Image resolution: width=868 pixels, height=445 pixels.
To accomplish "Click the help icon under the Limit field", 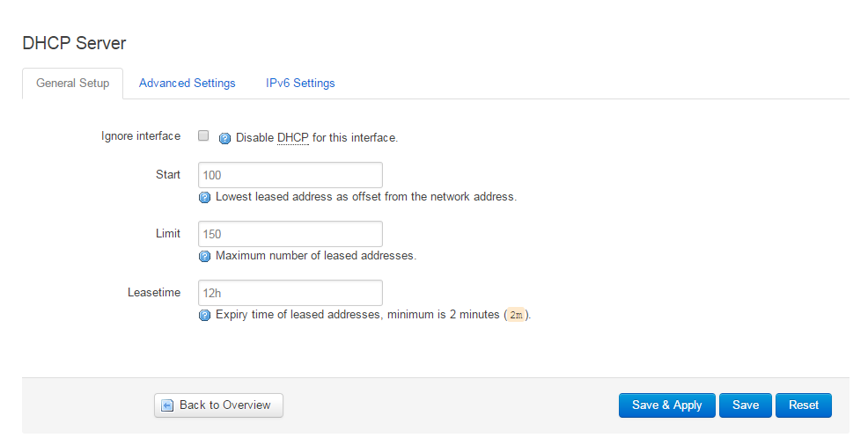I will click(205, 256).
